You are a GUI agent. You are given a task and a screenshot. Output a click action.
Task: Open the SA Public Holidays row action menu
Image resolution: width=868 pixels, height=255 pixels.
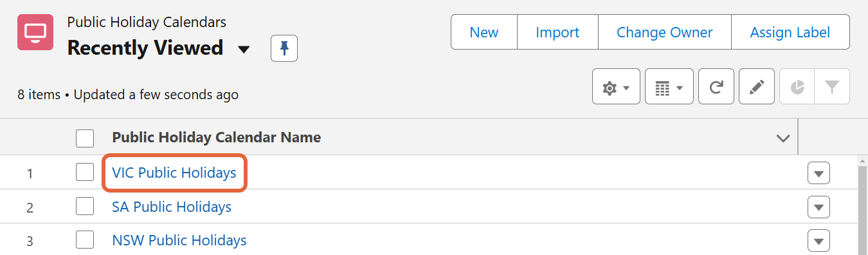point(818,207)
